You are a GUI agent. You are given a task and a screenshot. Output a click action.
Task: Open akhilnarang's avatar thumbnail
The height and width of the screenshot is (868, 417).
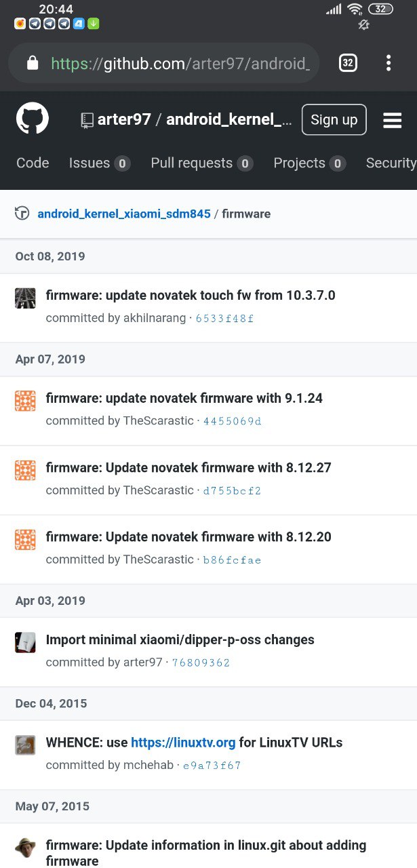tap(25, 298)
